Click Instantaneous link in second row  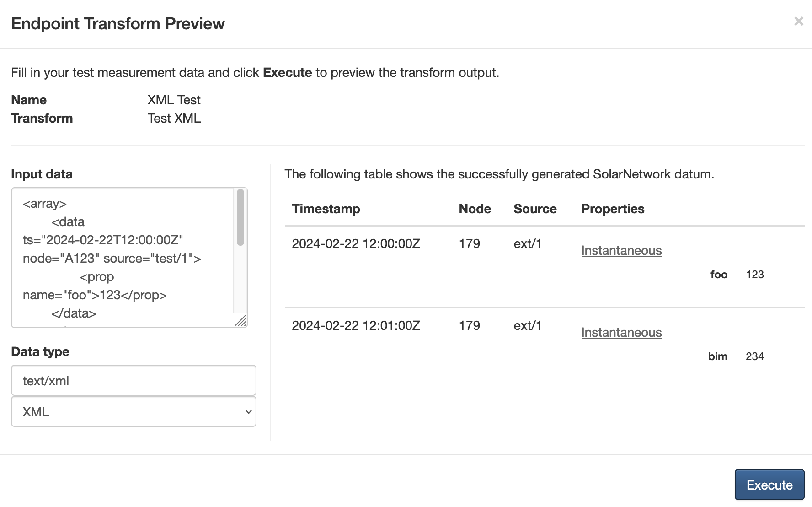621,333
